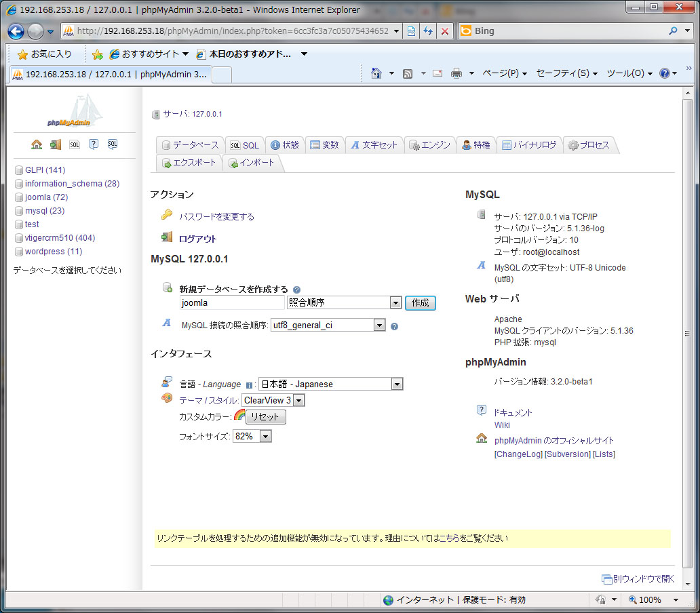This screenshot has width=700, height=613.
Task: Click the key icon beside パスワードを変更する
Action: [167, 215]
